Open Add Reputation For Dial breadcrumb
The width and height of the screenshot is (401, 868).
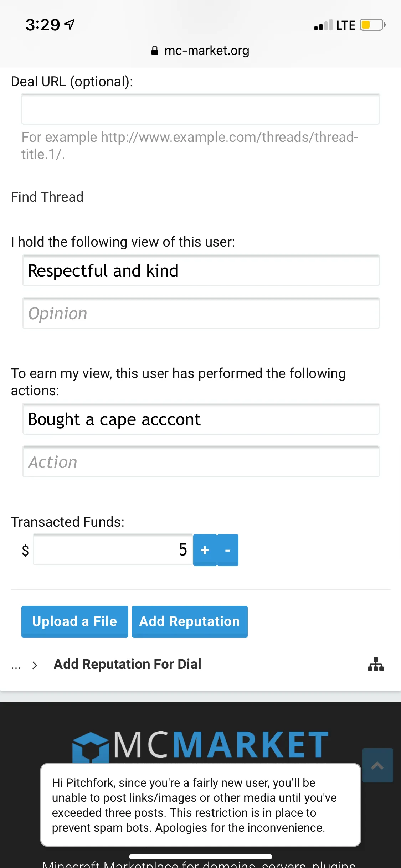pyautogui.click(x=127, y=664)
